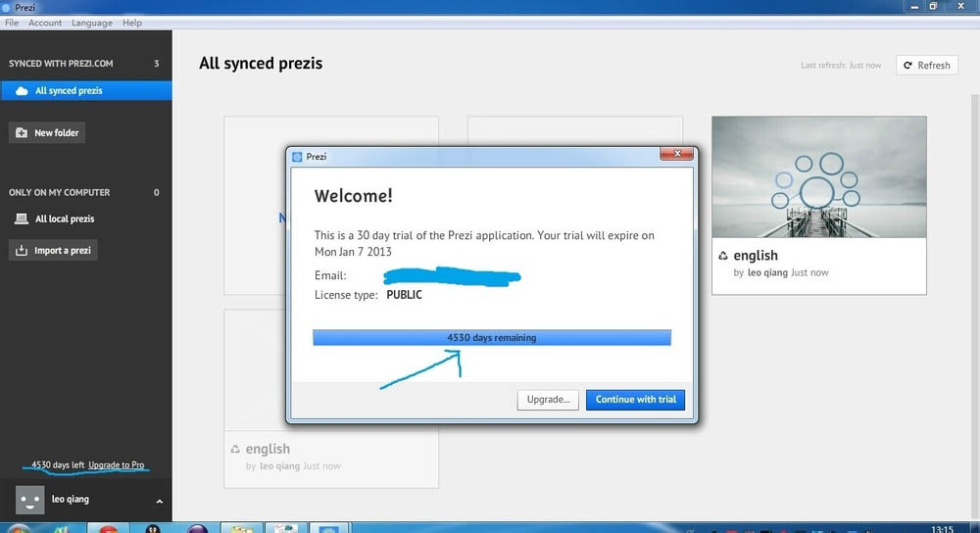Image resolution: width=980 pixels, height=533 pixels.
Task: Click the New folder plus icon
Action: (22, 132)
